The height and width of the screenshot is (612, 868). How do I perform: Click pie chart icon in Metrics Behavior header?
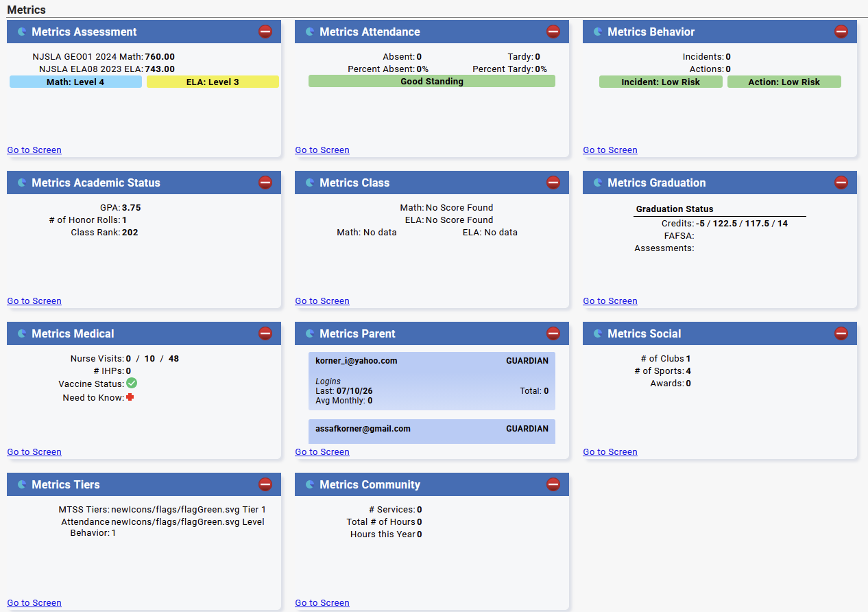[598, 32]
